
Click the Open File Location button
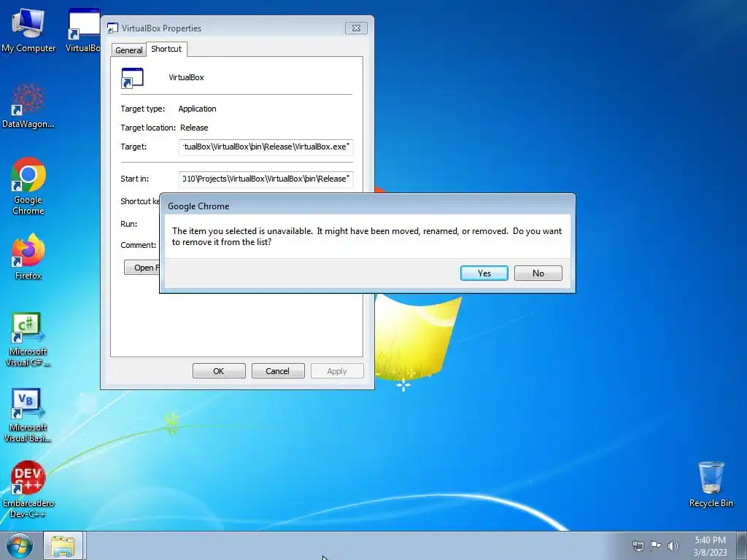142,267
